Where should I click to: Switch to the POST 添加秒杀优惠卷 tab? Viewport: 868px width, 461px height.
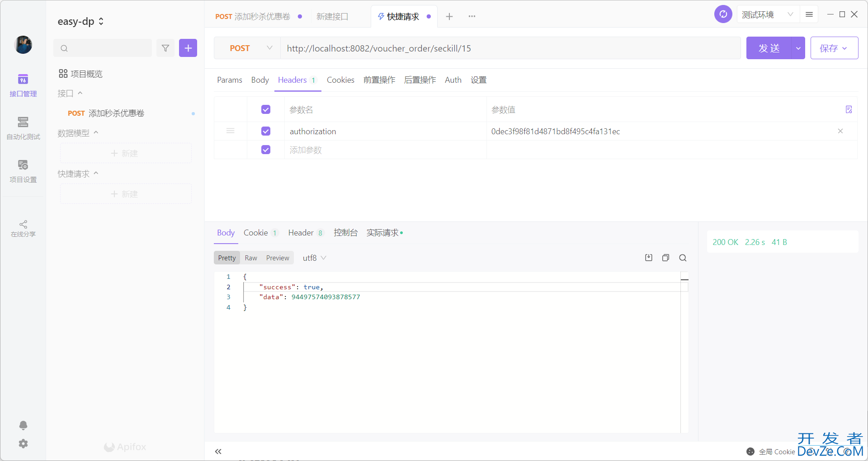[x=253, y=16]
